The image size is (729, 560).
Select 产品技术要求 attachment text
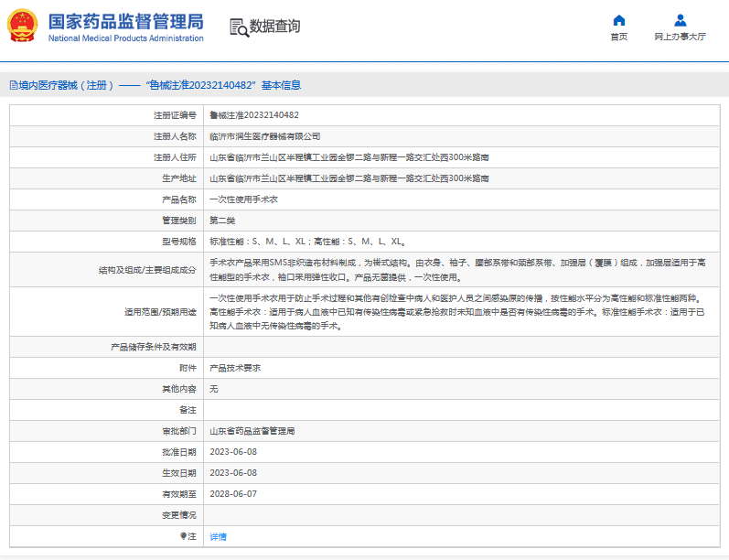point(235,368)
